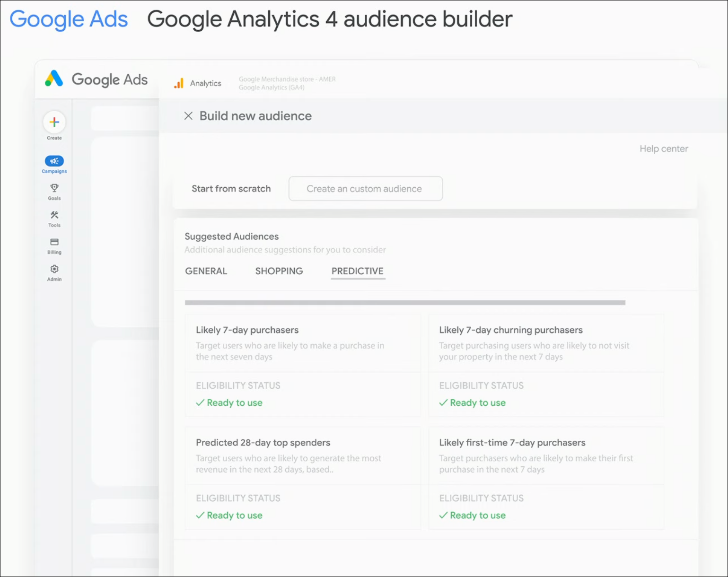Screen dimensions: 728x577
Task: Click Ready to use under Likely 7-day purchasers
Action: click(229, 403)
